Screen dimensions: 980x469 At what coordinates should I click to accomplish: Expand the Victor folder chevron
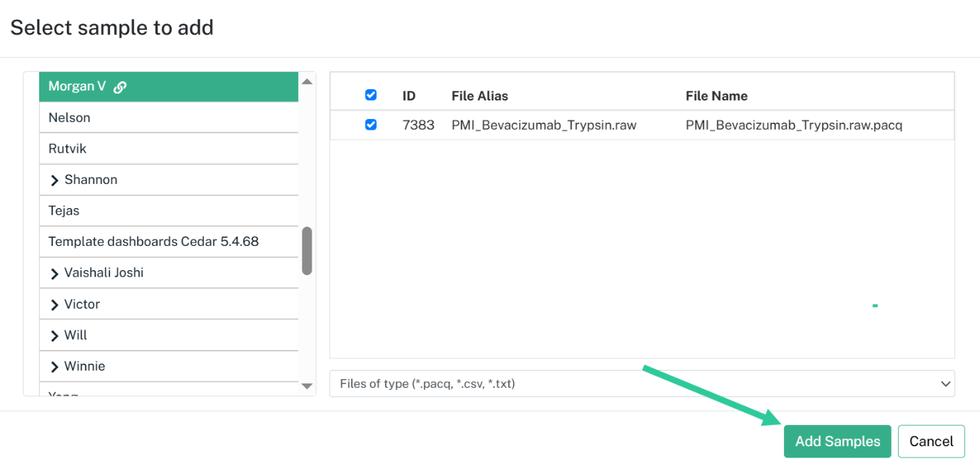pyautogui.click(x=54, y=305)
